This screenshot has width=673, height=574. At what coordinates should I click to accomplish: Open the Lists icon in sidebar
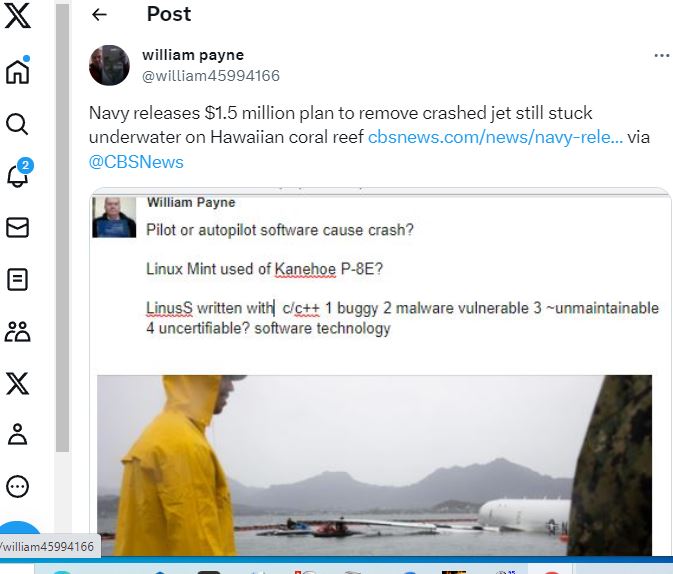(x=18, y=280)
